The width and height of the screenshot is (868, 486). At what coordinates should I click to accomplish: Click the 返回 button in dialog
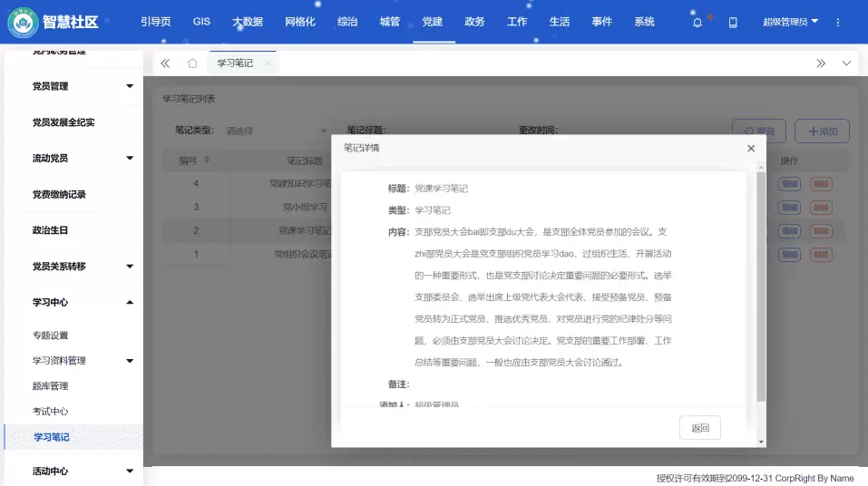click(x=699, y=428)
